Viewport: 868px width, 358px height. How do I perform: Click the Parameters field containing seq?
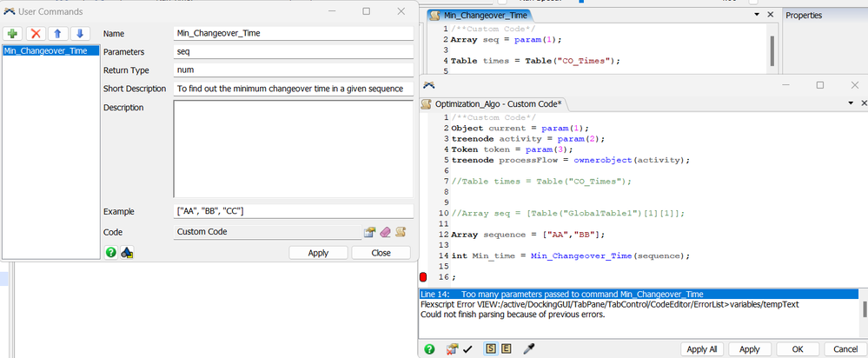coord(294,52)
